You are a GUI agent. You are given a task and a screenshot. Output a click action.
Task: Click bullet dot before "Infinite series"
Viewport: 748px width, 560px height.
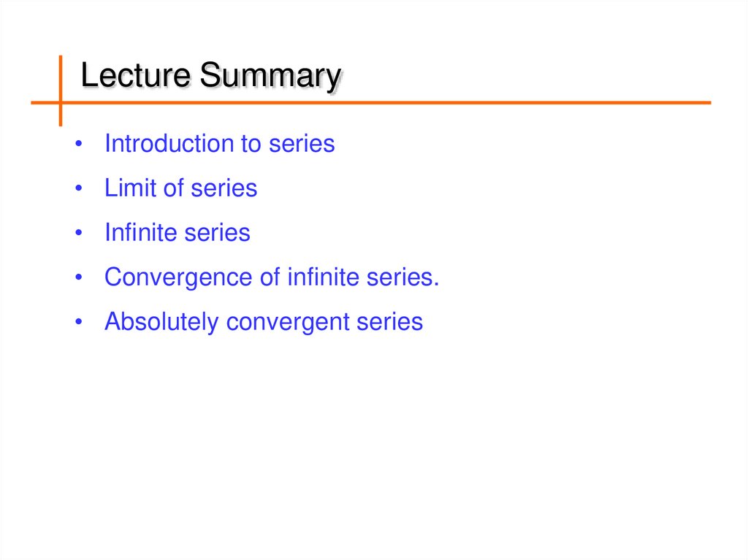pos(77,234)
